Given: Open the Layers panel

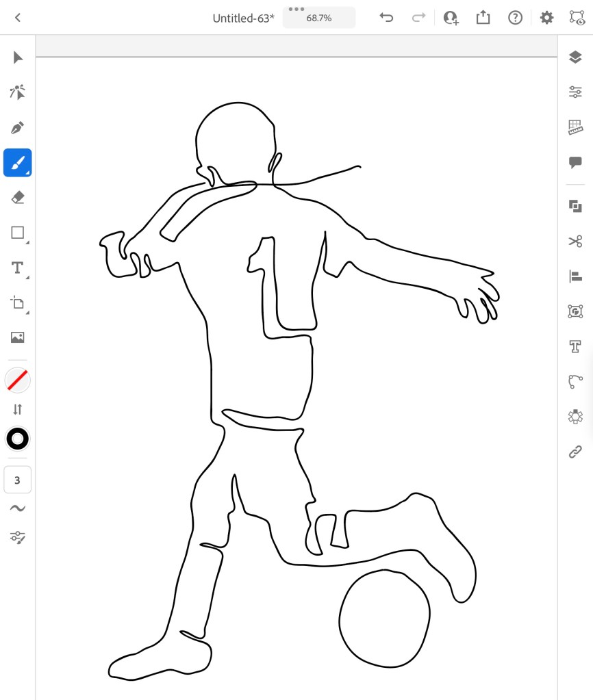Looking at the screenshot, I should tap(575, 57).
